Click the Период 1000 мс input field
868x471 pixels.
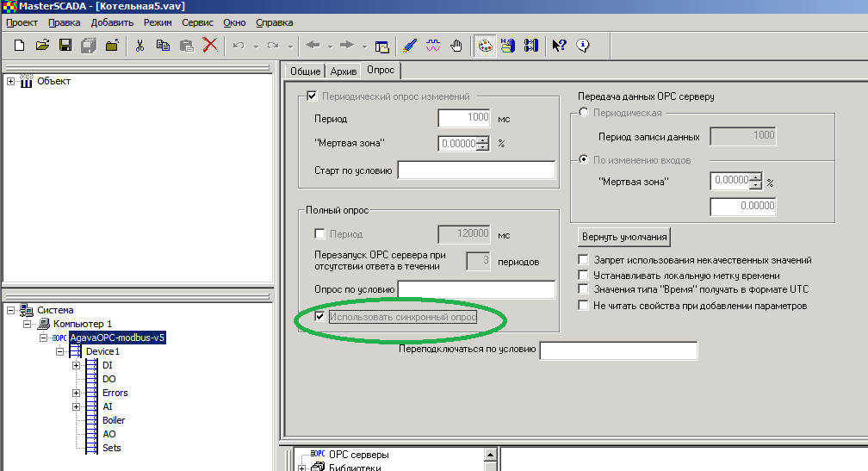tap(464, 119)
